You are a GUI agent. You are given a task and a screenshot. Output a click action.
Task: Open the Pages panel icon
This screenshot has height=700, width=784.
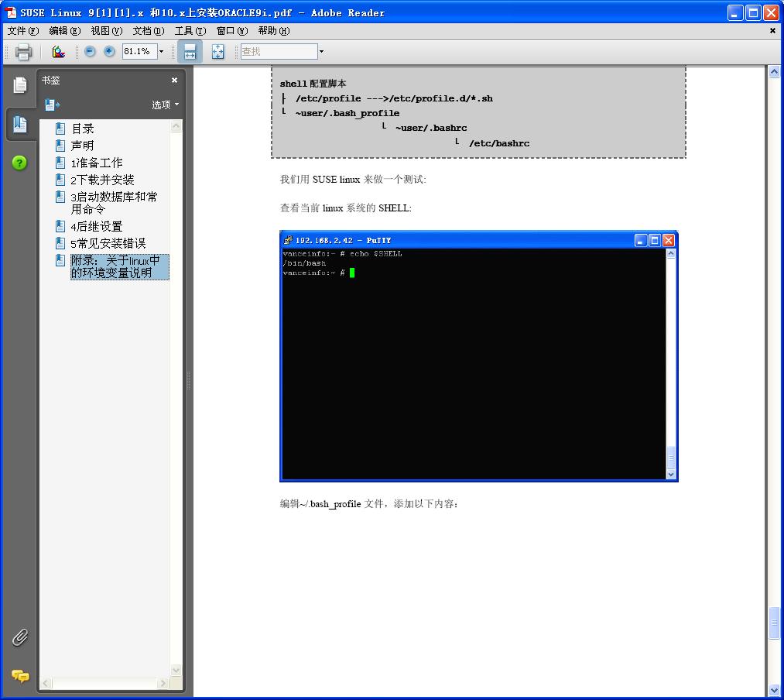click(20, 85)
